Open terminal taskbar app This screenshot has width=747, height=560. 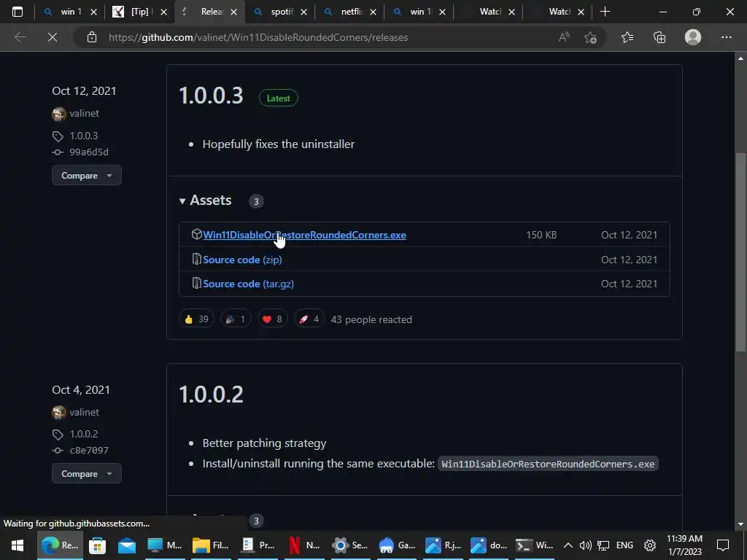tap(534, 545)
